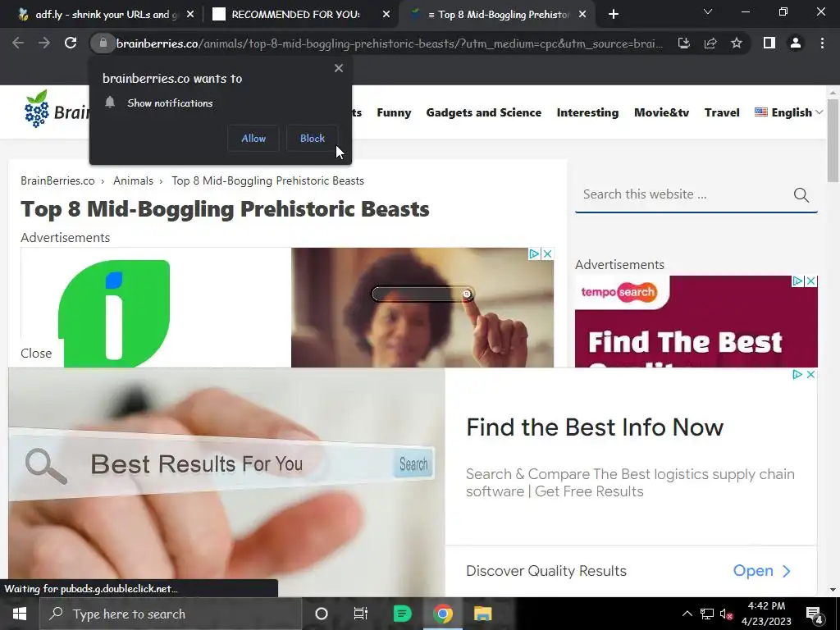Bookmark this page with the star icon
840x630 pixels.
point(737,43)
